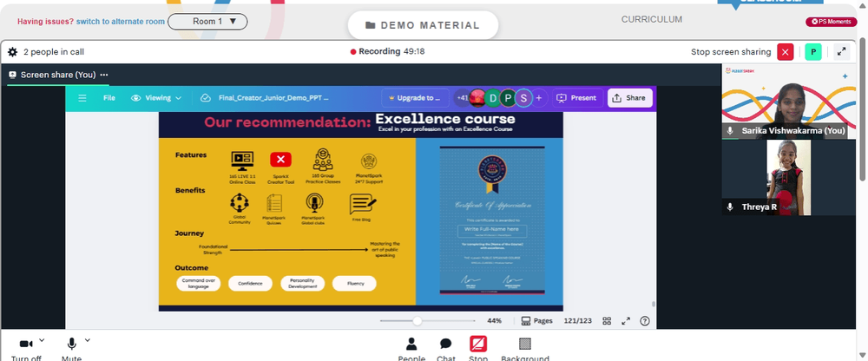Open the Pages view button
The width and height of the screenshot is (868, 361).
coord(537,321)
